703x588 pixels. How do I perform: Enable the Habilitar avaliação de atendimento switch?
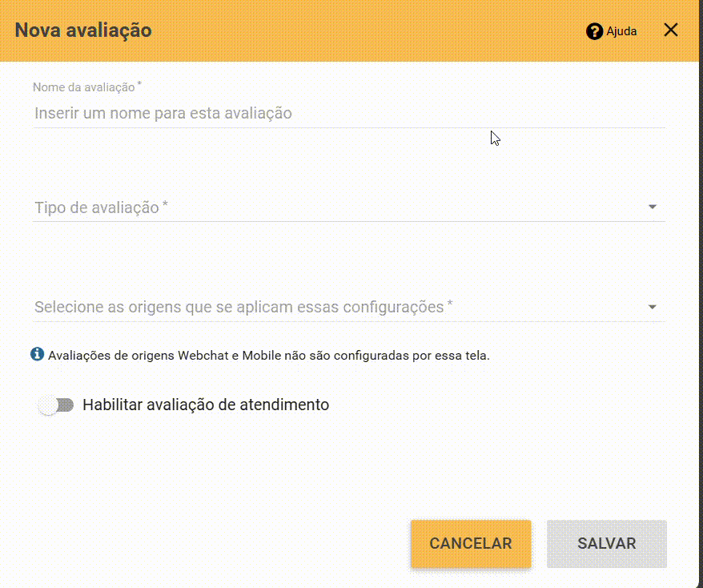click(55, 405)
